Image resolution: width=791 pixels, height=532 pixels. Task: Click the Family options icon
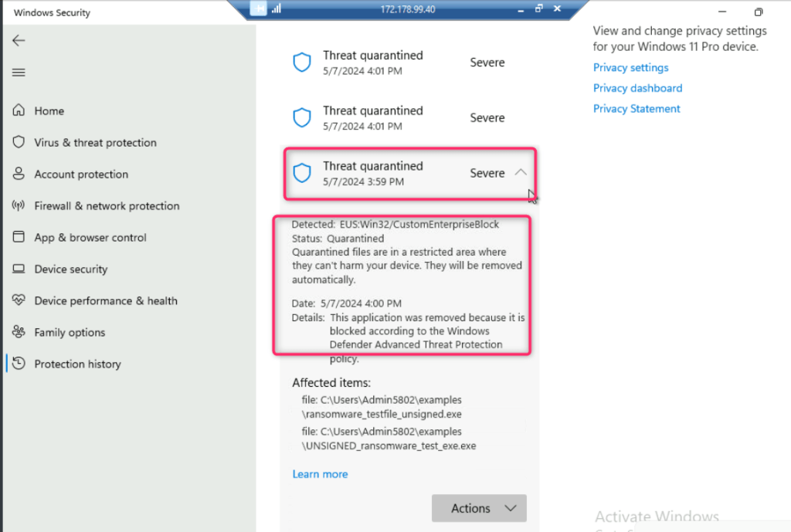coord(19,333)
